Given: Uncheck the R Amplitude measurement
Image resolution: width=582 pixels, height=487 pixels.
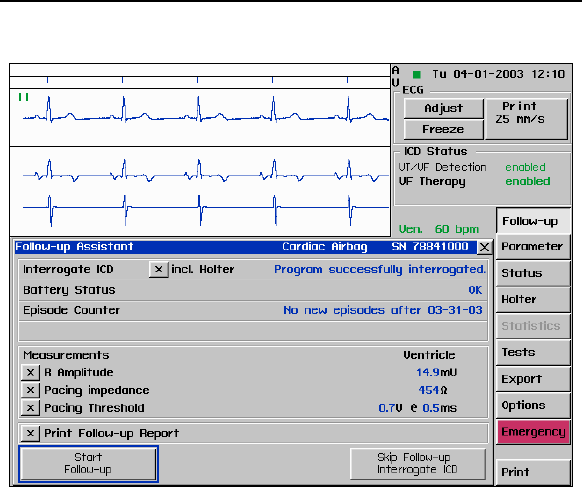Looking at the screenshot, I should tap(30, 372).
